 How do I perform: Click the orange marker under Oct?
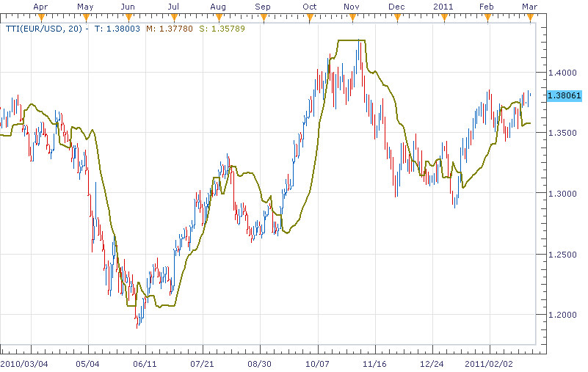point(310,18)
